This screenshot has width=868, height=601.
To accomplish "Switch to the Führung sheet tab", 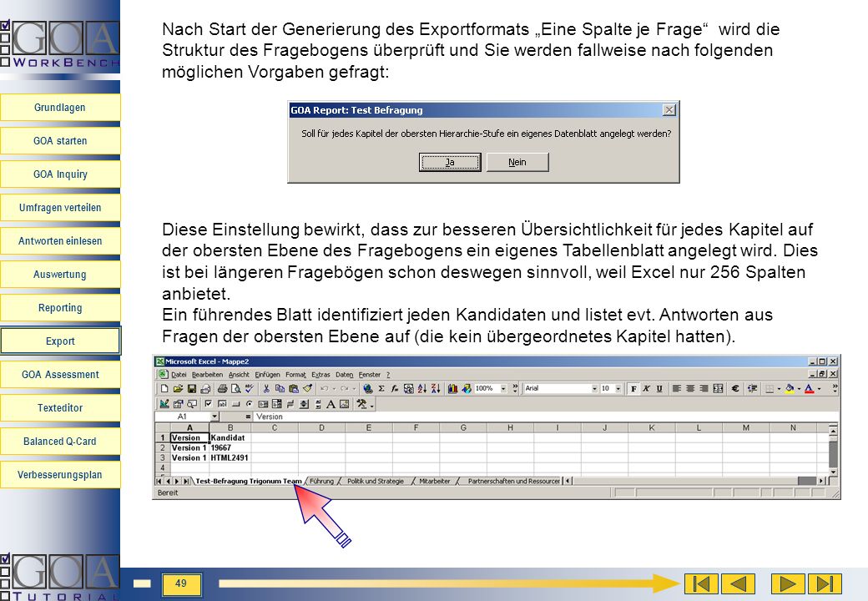I will click(x=321, y=482).
